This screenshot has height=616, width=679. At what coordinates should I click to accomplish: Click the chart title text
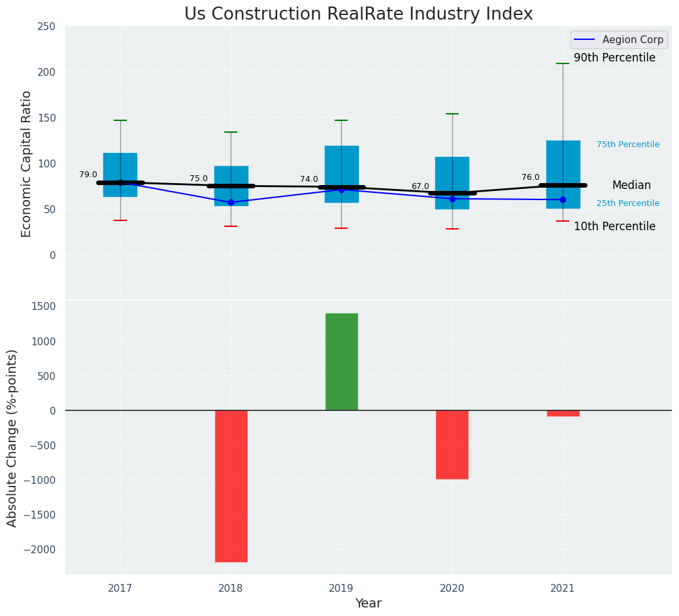[x=358, y=14]
